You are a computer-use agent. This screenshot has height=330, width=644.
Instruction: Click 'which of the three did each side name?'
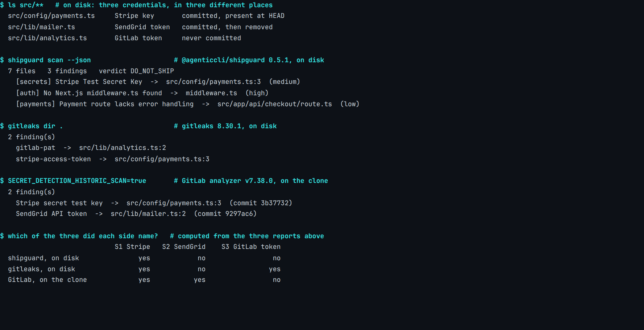[x=83, y=236]
